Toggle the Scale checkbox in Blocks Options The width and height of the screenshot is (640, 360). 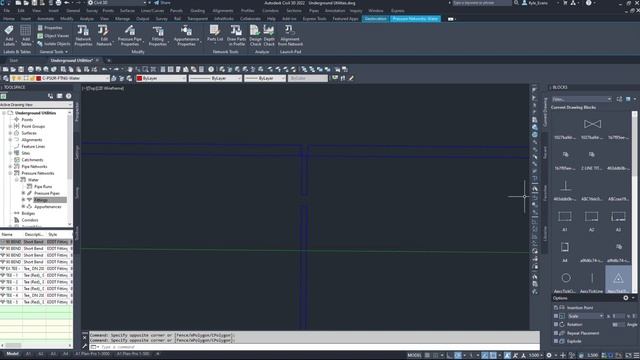[556, 316]
